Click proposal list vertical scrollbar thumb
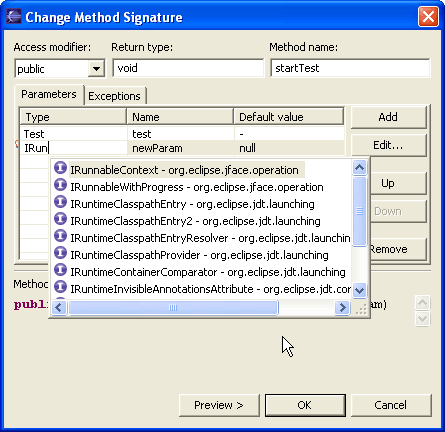Viewport: 445px width, 432px height. [x=359, y=211]
